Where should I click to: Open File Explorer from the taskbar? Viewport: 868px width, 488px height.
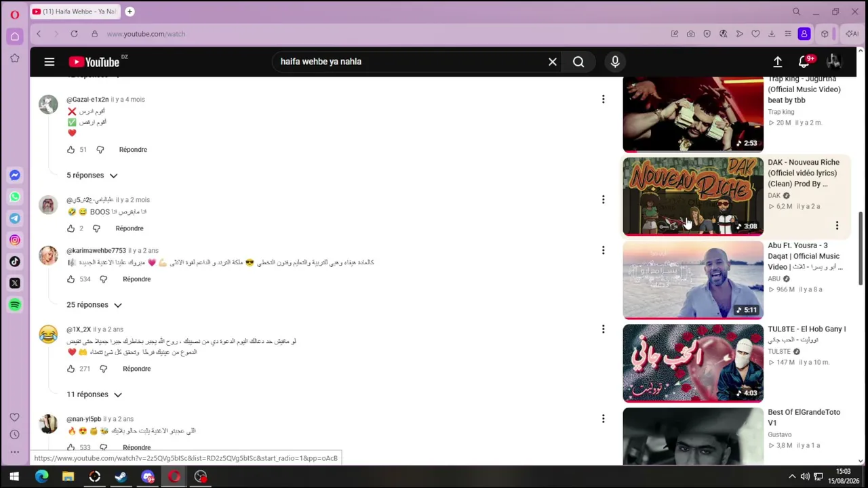68,476
